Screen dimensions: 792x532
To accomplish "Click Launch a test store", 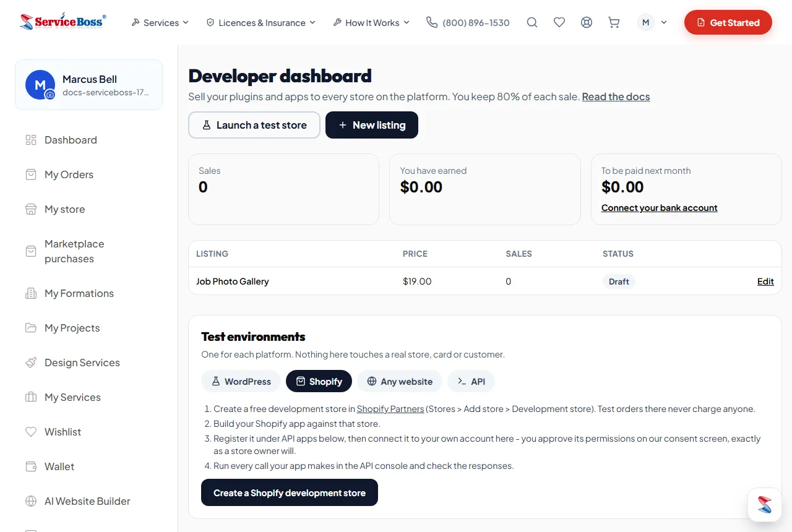I will [x=254, y=125].
